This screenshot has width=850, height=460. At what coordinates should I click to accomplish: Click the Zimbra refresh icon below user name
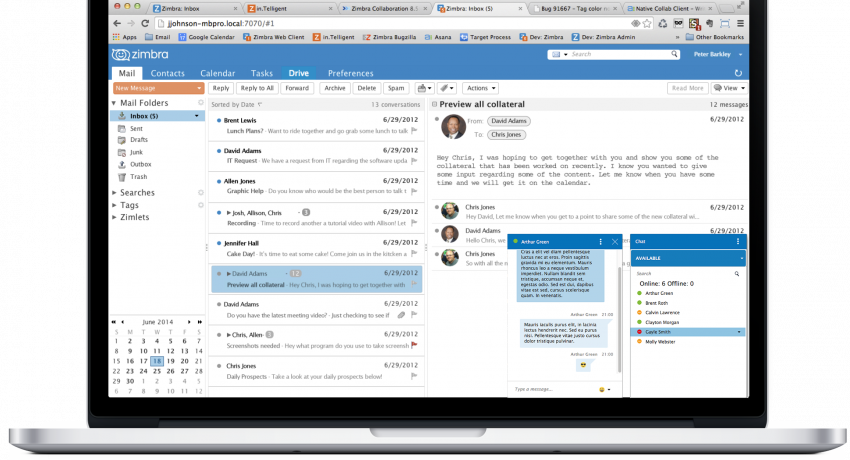click(x=738, y=73)
